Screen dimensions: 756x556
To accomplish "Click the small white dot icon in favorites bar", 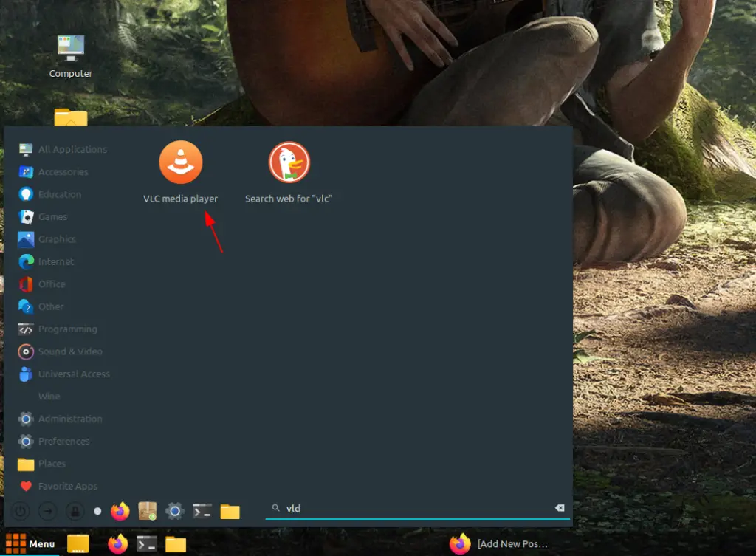I will tap(97, 511).
